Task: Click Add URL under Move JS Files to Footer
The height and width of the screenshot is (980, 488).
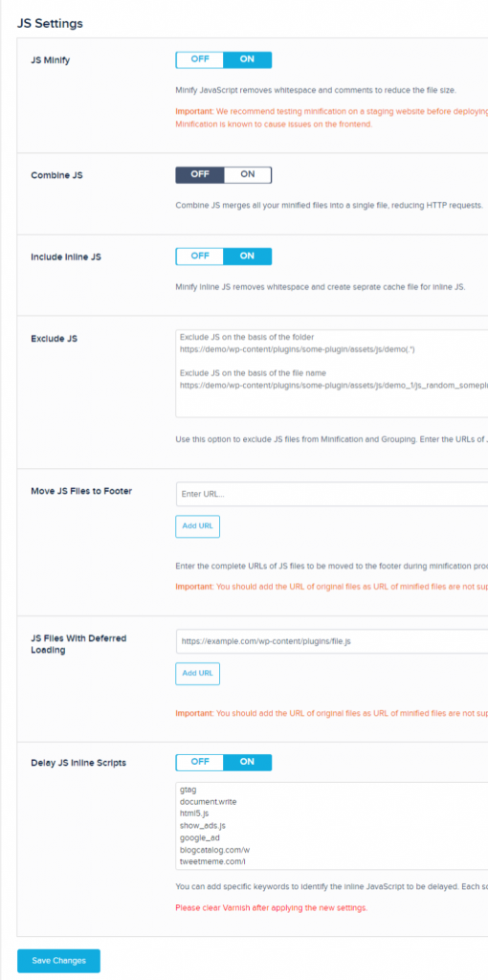Action: coord(197,526)
